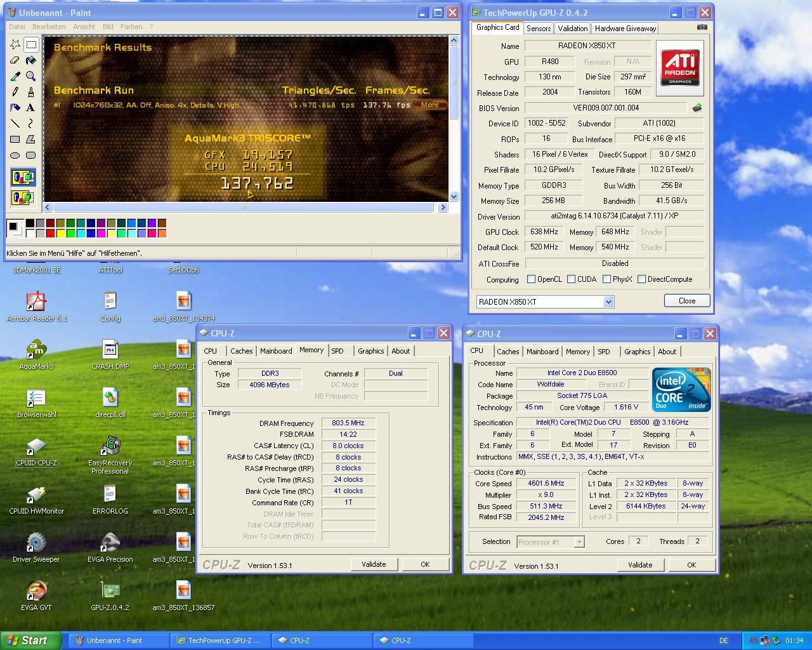Open the ATITool desktop icon
The image size is (812, 650).
click(110, 270)
